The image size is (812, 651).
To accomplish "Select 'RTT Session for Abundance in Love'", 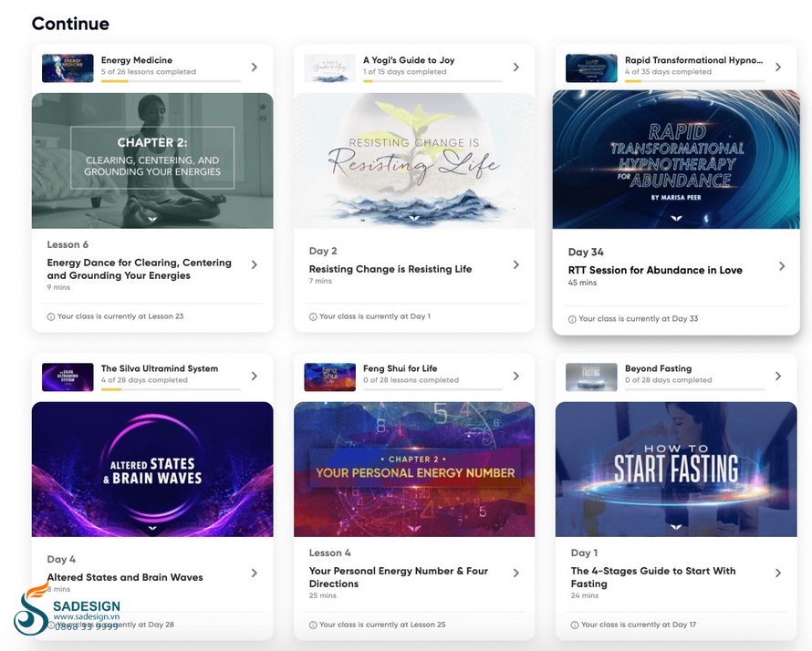I will coord(655,270).
